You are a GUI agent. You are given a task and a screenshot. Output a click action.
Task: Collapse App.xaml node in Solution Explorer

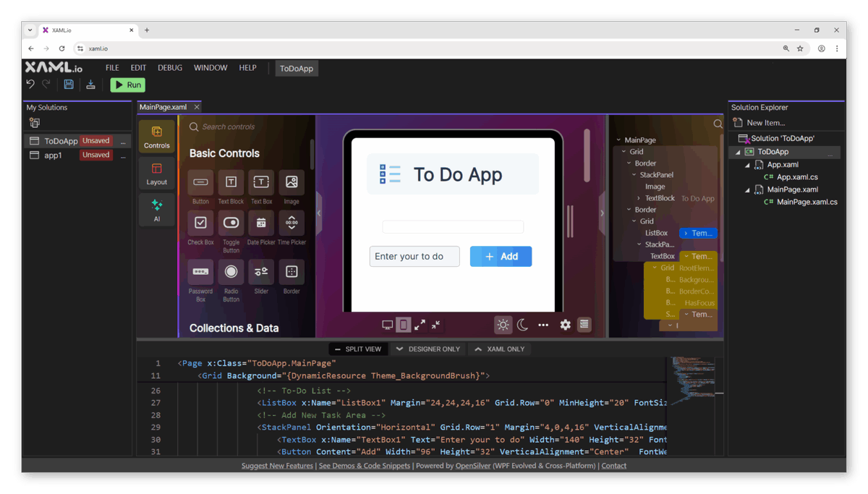tap(748, 165)
